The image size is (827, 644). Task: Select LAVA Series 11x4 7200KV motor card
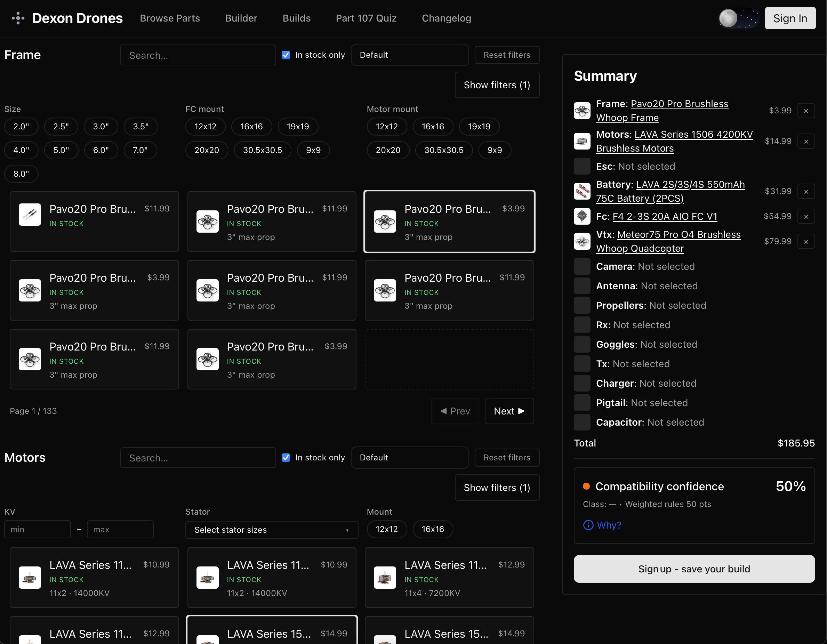click(x=449, y=578)
